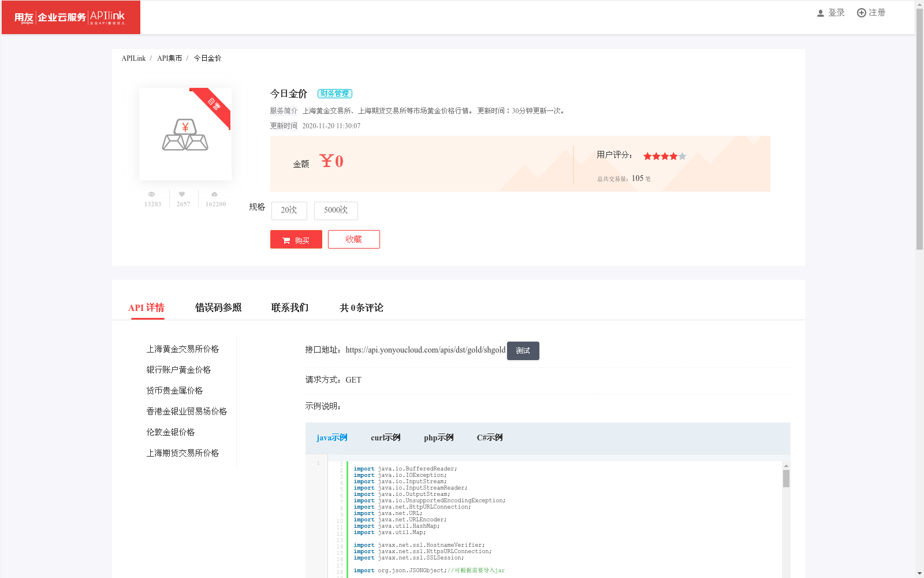Open the 登录 login link
The height and width of the screenshot is (578, 924).
tap(836, 13)
